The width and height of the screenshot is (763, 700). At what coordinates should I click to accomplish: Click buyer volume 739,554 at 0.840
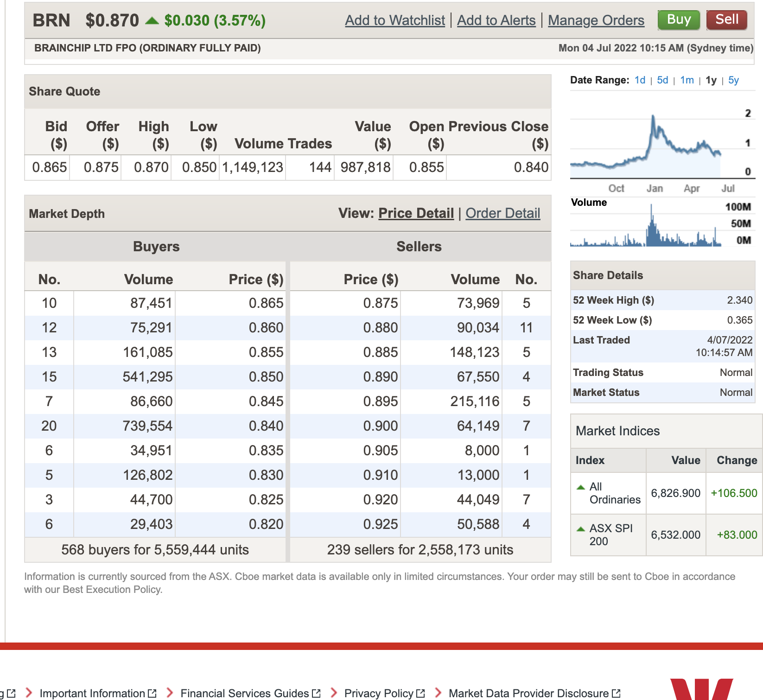147,426
